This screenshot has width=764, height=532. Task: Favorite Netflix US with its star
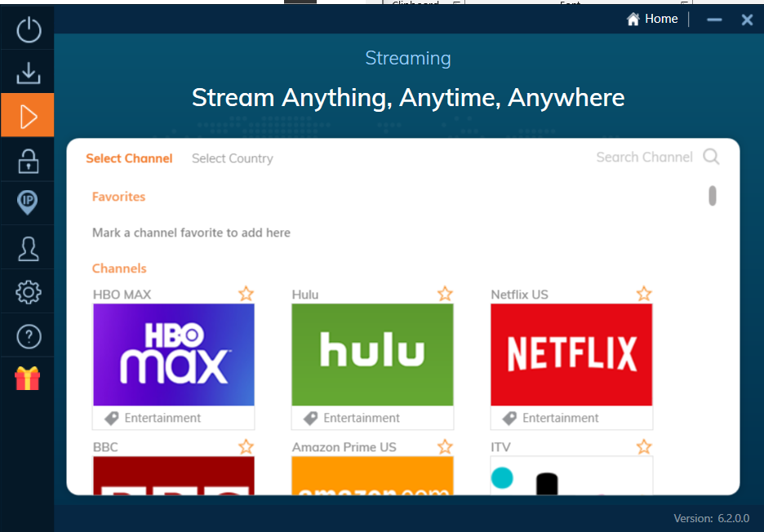pos(644,294)
